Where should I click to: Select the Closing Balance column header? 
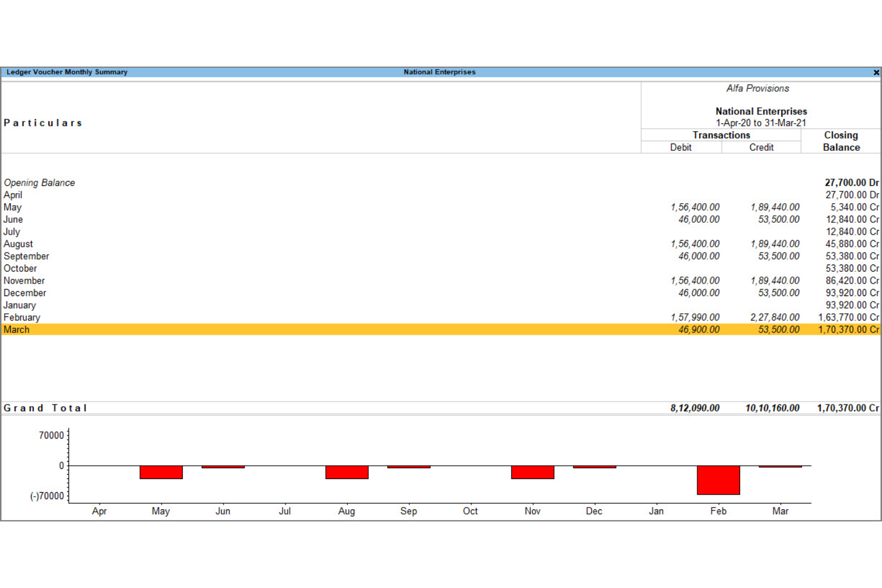[x=841, y=141]
